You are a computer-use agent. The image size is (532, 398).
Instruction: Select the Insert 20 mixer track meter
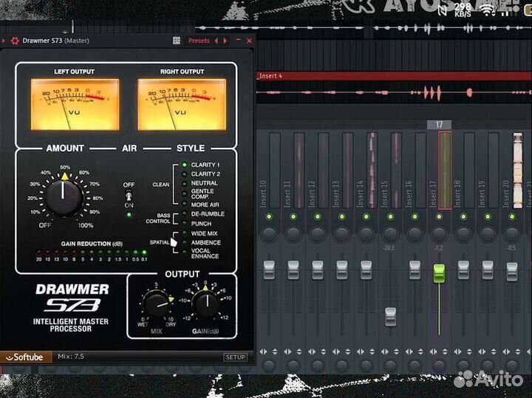518,171
